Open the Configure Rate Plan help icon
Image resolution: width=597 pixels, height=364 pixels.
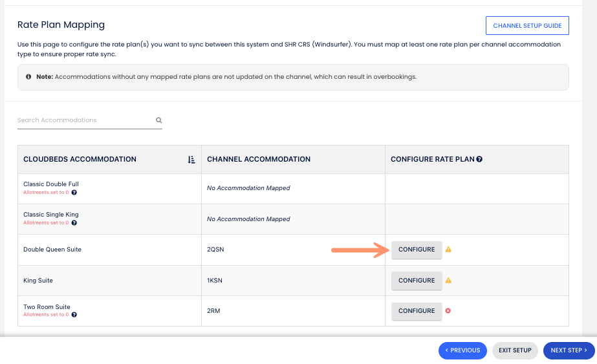[479, 159]
